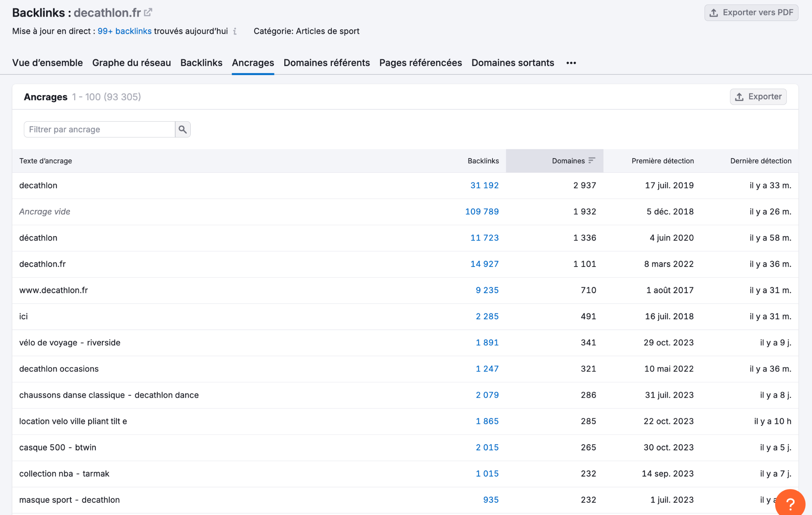Select the Ancrages tab
The image size is (812, 515).
253,63
